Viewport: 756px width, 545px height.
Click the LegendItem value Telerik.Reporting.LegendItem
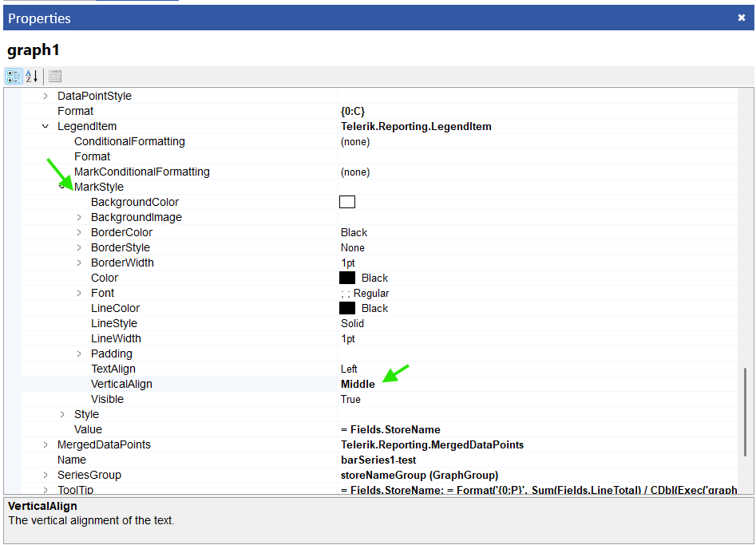[416, 126]
